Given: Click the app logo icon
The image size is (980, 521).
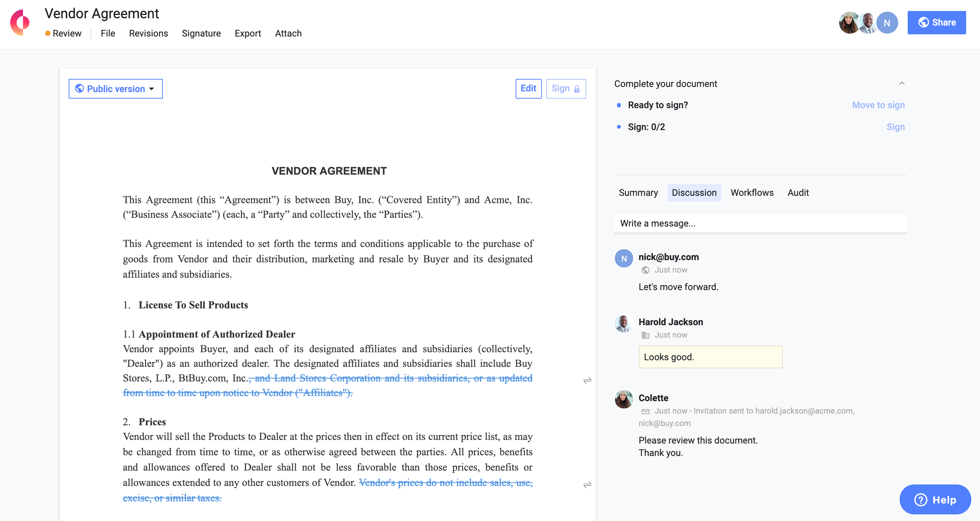Looking at the screenshot, I should pyautogui.click(x=20, y=23).
